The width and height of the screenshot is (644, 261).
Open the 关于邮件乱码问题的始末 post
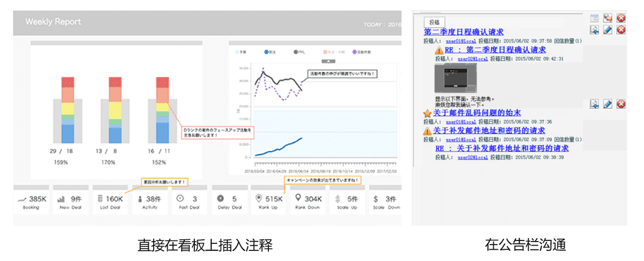(x=477, y=113)
